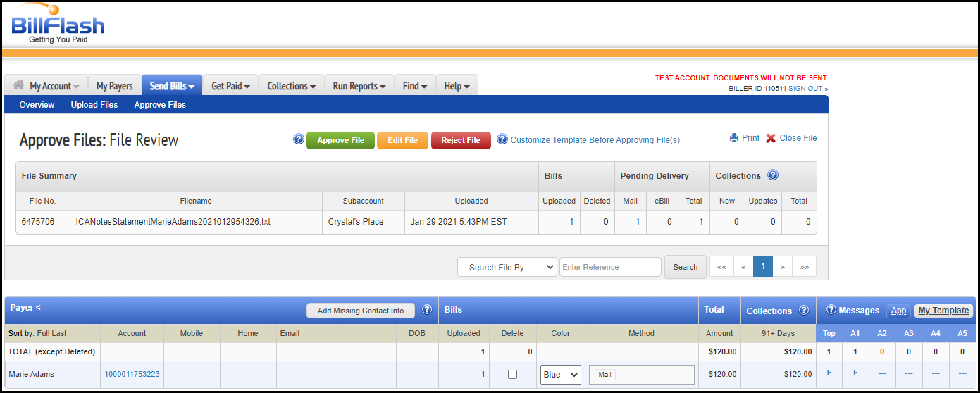The height and width of the screenshot is (393, 980).
Task: Click help icon beside Customize Template link
Action: click(x=502, y=139)
